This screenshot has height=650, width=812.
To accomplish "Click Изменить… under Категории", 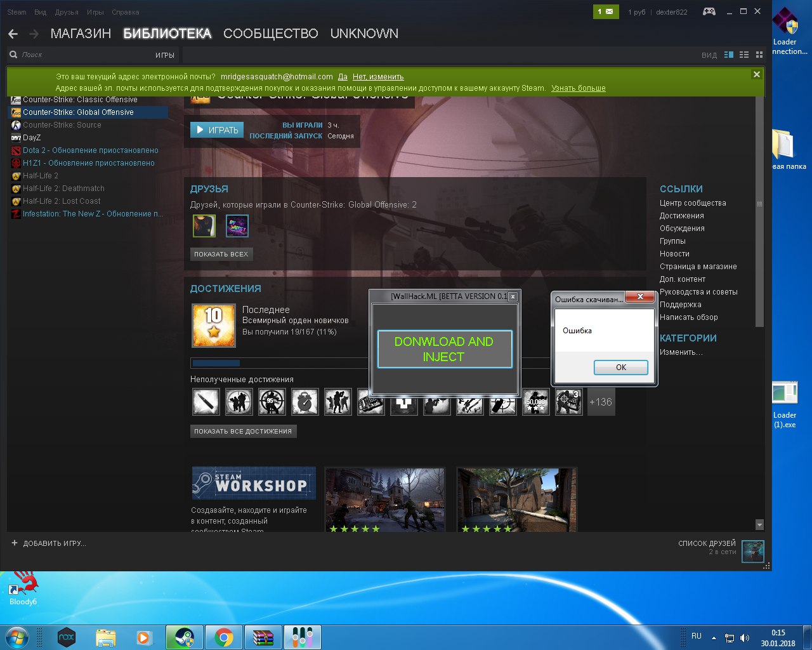I will (681, 352).
